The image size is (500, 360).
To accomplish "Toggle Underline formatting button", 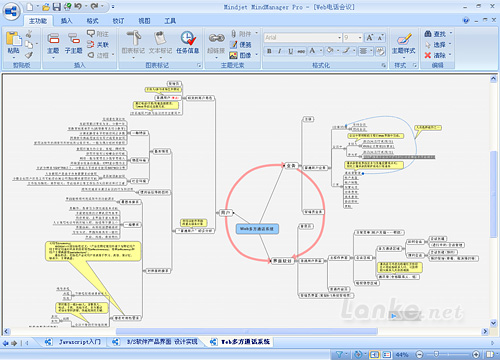I will click(x=290, y=51).
